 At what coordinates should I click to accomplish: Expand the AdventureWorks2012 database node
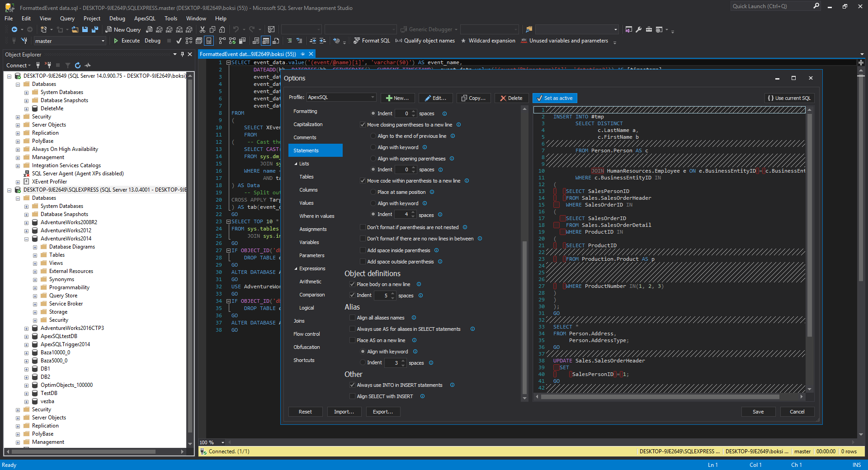27,230
